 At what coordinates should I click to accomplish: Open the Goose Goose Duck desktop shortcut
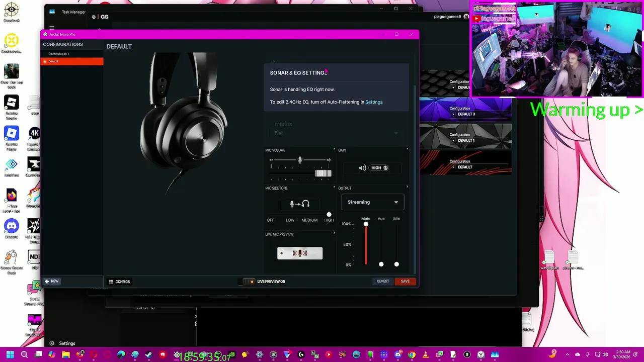click(11, 262)
